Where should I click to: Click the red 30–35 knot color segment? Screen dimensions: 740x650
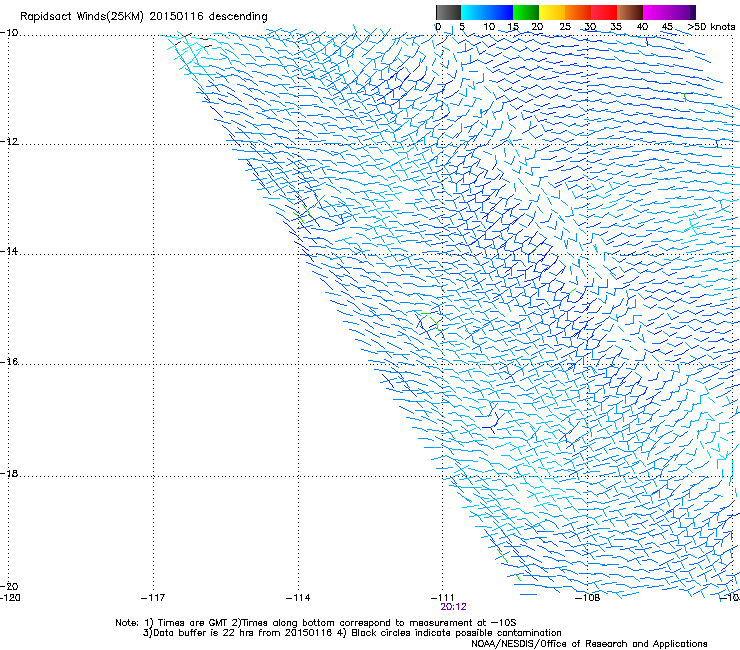point(604,12)
